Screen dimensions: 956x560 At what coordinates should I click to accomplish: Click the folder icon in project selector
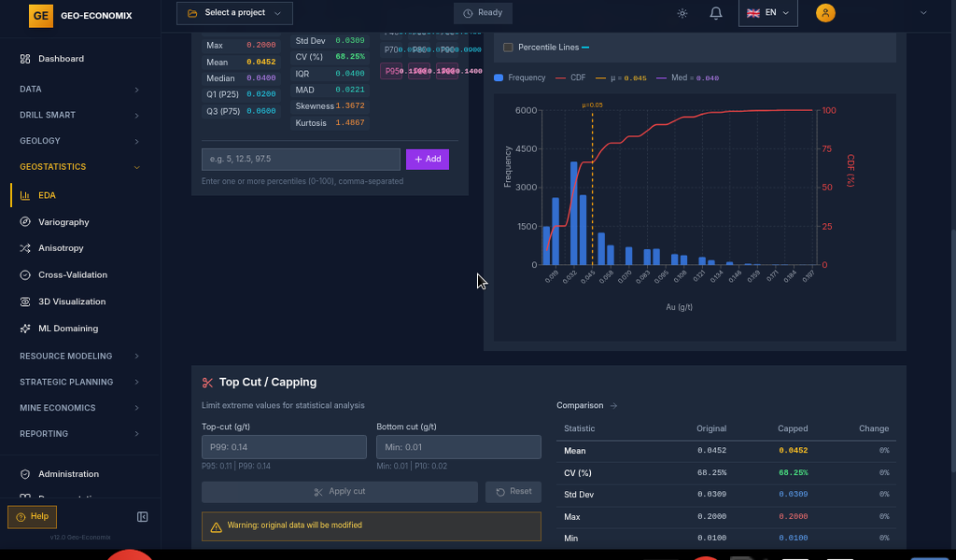click(192, 13)
